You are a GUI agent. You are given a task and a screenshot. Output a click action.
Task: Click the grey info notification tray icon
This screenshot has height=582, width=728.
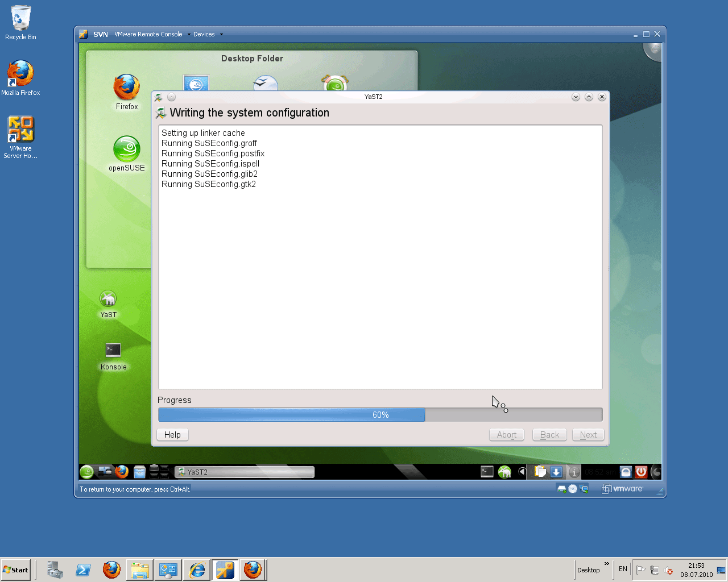574,472
